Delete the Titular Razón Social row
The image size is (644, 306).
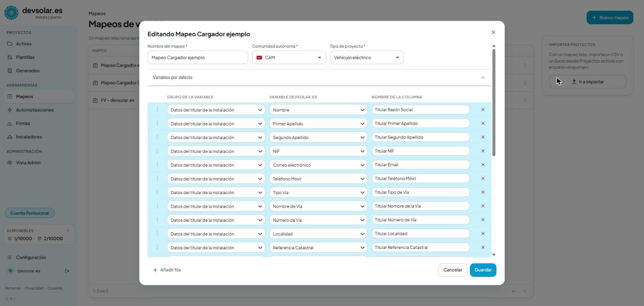tap(483, 110)
